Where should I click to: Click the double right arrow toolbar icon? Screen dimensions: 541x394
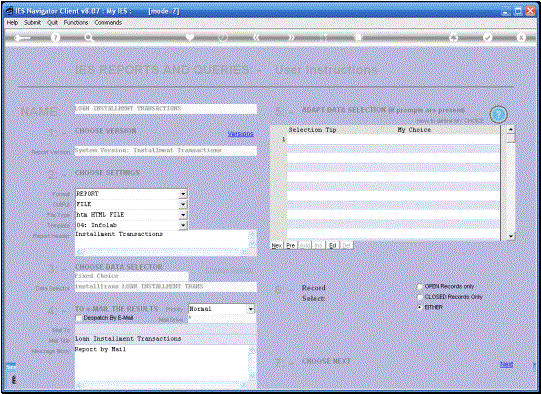pyautogui.click(x=291, y=37)
